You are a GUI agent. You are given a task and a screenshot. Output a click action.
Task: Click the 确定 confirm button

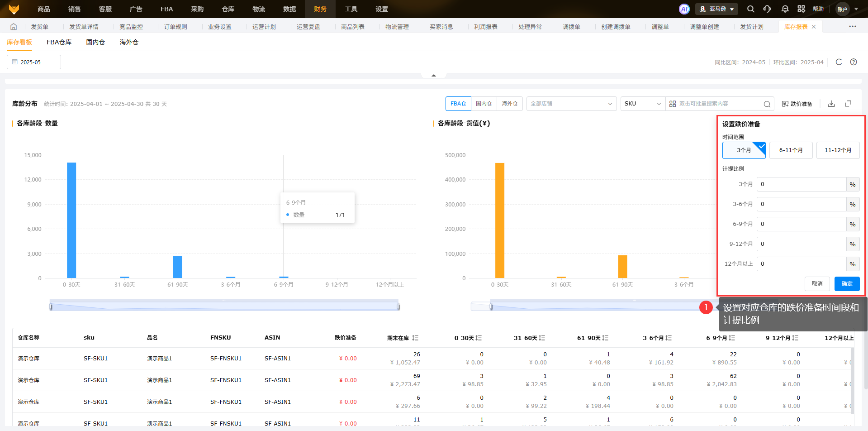(847, 284)
